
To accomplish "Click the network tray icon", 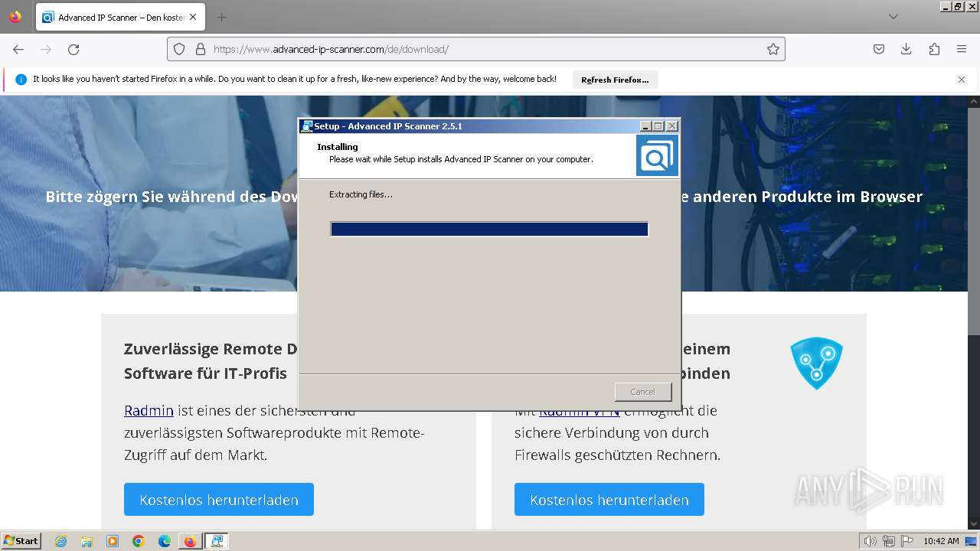I will point(889,541).
